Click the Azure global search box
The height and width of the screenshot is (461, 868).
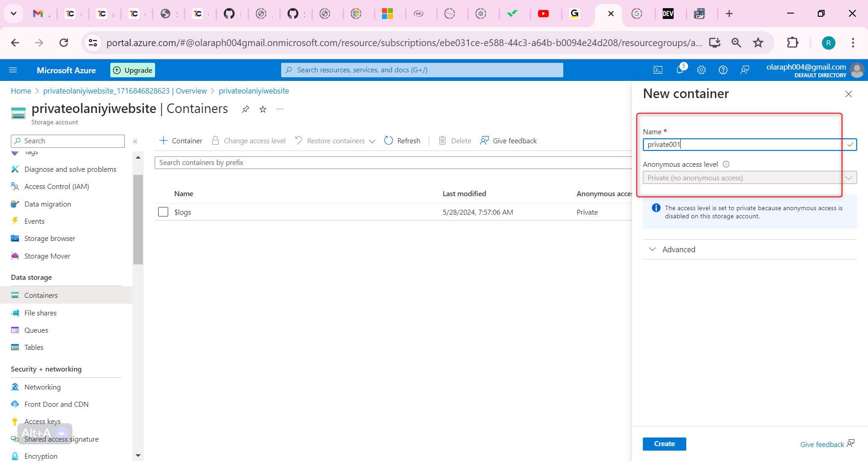[422, 70]
